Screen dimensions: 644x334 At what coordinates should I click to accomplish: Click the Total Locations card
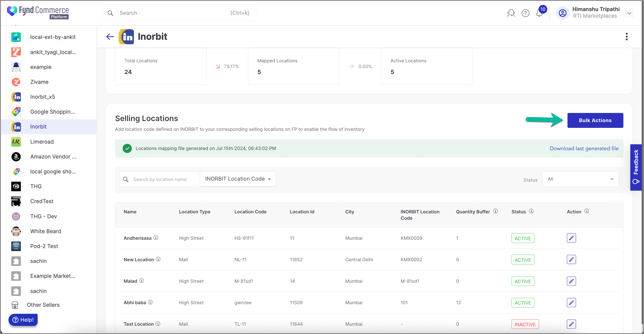coord(161,66)
